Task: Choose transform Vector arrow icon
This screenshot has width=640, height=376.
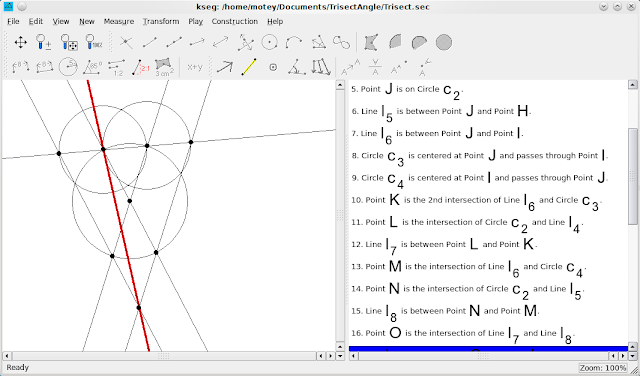Action: coord(224,67)
